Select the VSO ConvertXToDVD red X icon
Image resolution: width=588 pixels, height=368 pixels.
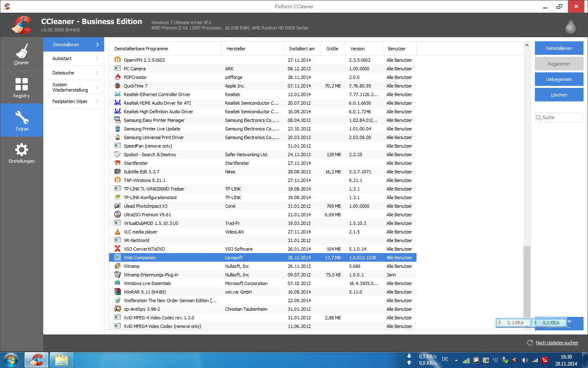(x=118, y=249)
